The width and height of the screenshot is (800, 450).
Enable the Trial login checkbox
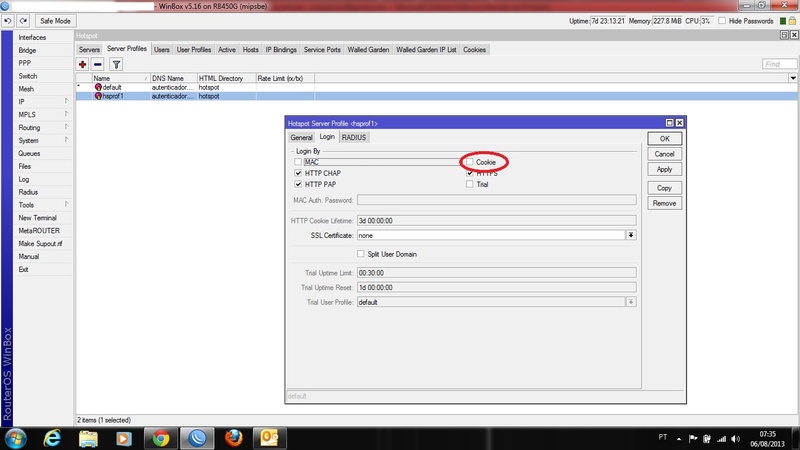[x=469, y=184]
